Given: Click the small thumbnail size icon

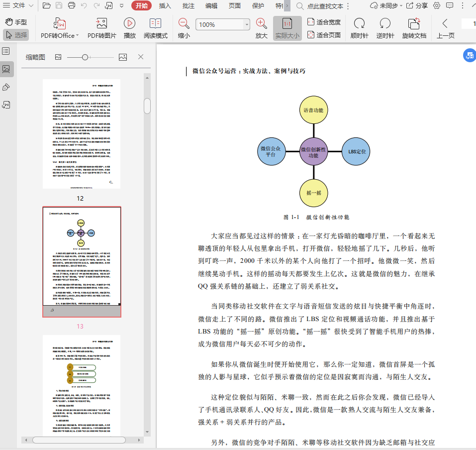Looking at the screenshot, I should pos(58,57).
